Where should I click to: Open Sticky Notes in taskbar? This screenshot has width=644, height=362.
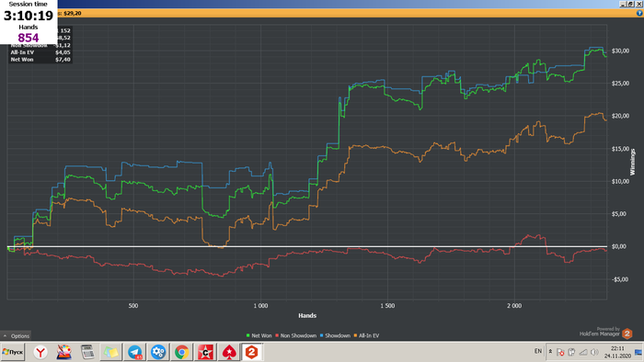click(x=110, y=352)
